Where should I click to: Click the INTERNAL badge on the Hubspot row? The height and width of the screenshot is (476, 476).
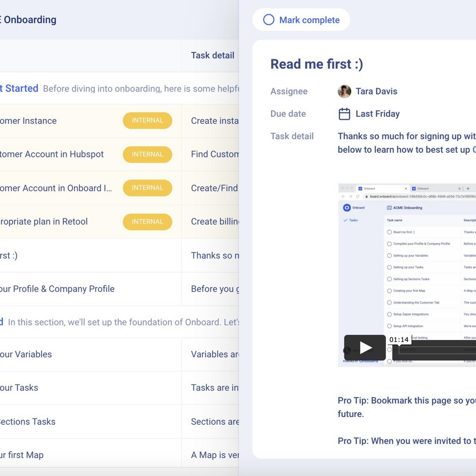(x=147, y=154)
